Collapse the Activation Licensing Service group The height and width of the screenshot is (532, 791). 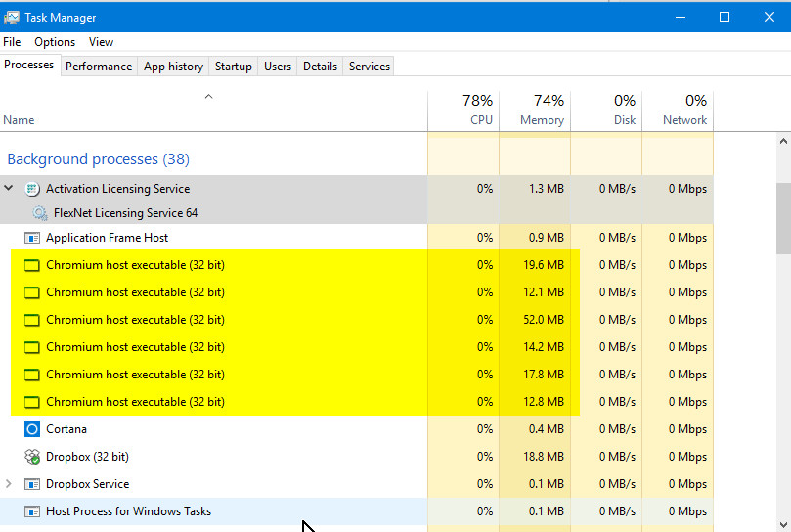[x=9, y=188]
